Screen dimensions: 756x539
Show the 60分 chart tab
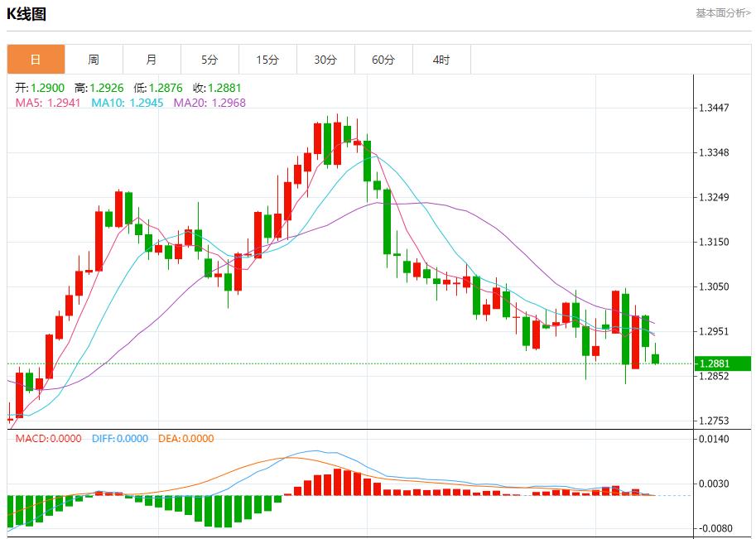pos(383,60)
